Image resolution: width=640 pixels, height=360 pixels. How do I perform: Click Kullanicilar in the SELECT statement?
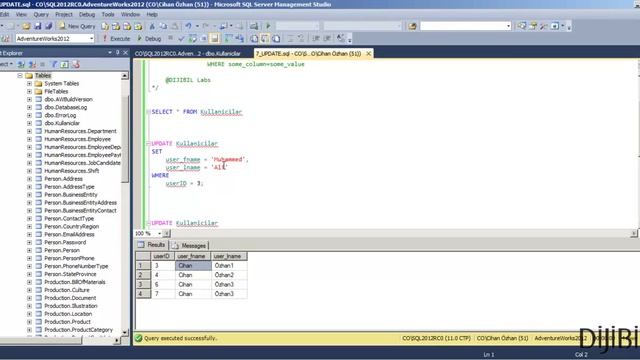(x=221, y=112)
